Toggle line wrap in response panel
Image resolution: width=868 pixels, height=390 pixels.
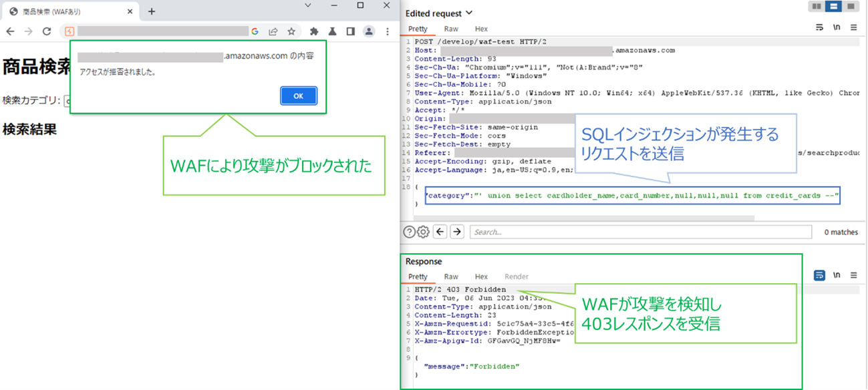[819, 275]
